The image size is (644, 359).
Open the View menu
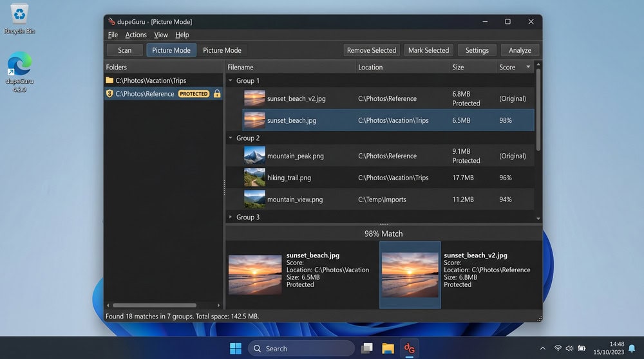[161, 35]
